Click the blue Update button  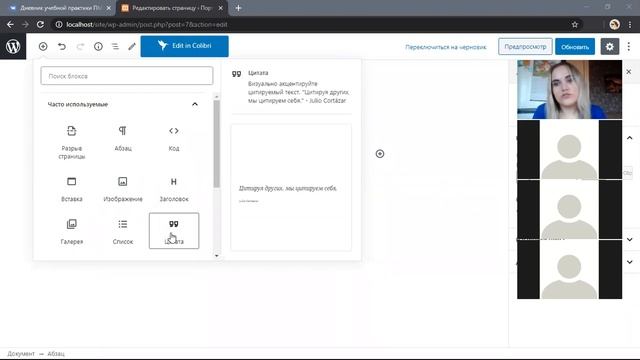tap(575, 47)
